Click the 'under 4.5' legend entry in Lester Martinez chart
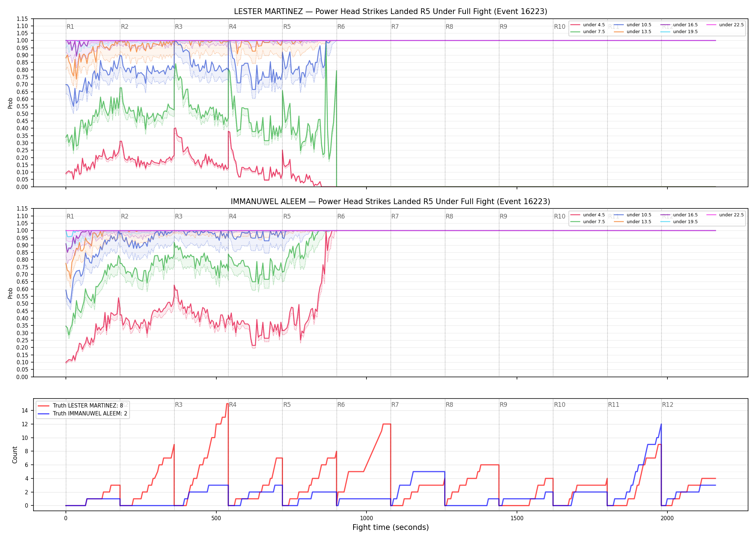Screen dimensions: 756x540 588,25
